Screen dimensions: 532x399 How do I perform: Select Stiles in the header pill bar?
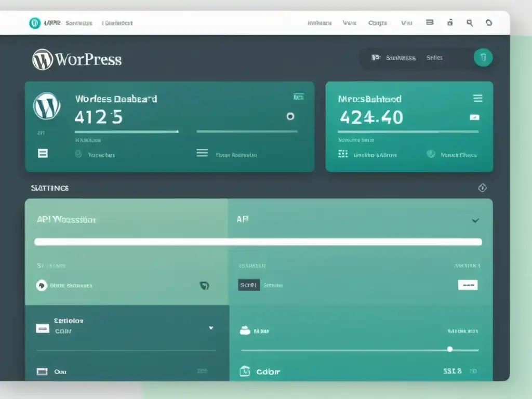[434, 58]
